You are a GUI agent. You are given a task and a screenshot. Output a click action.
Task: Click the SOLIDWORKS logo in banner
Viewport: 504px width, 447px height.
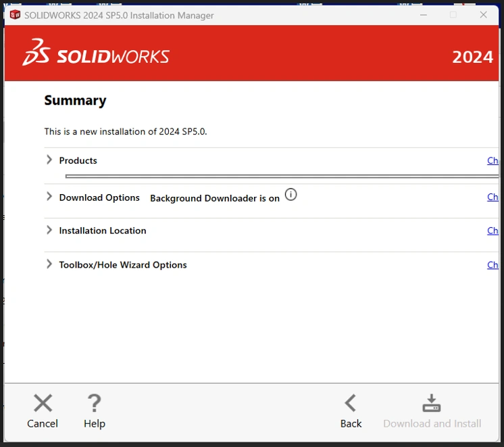click(x=96, y=53)
